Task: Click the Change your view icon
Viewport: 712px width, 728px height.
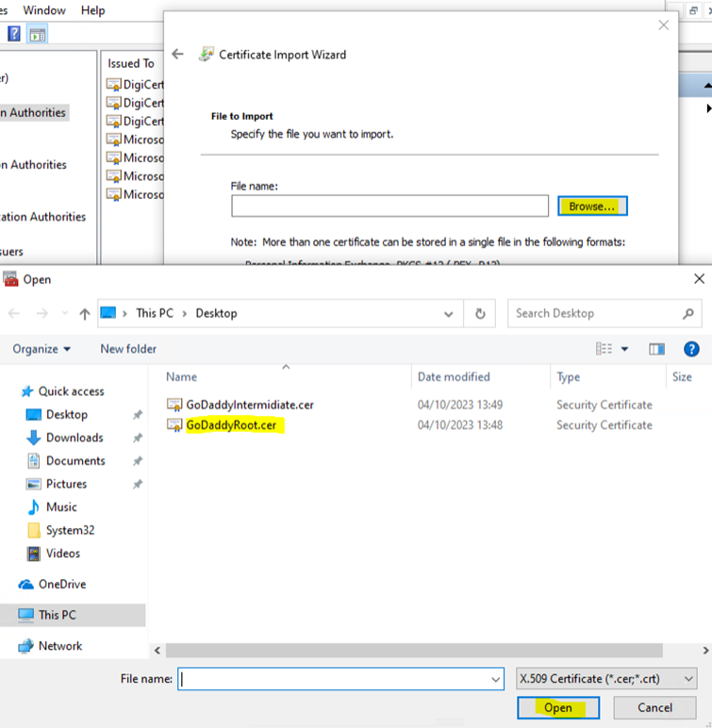Action: pos(604,349)
